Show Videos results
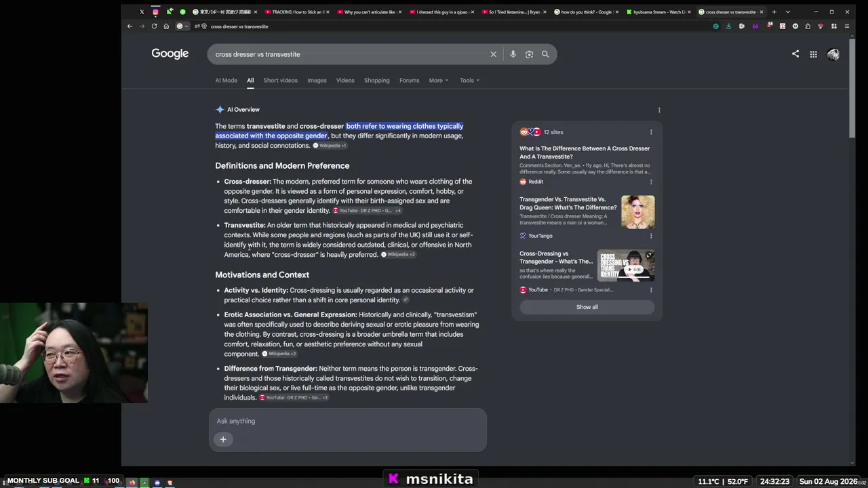Screen dimensions: 868x488 pos(345,80)
